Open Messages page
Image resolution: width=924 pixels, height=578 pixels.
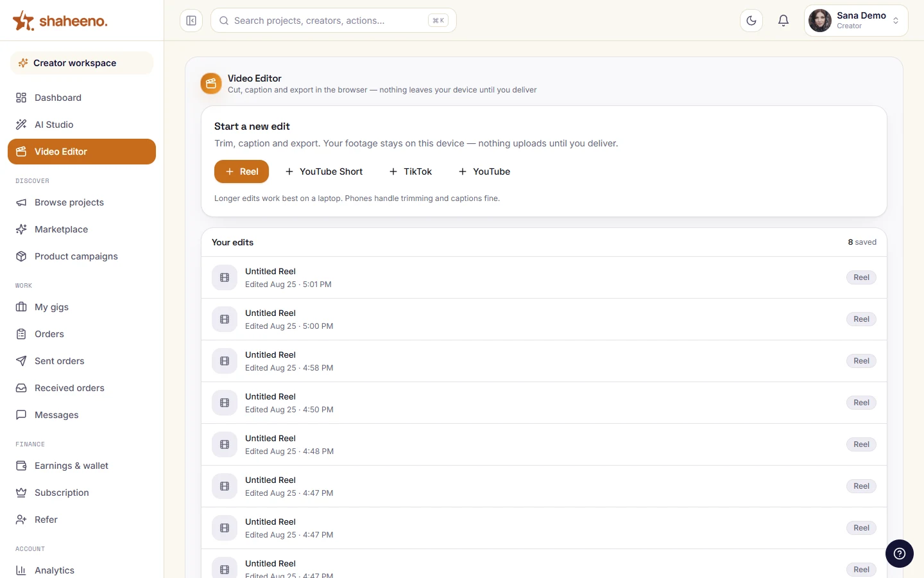[81, 415]
